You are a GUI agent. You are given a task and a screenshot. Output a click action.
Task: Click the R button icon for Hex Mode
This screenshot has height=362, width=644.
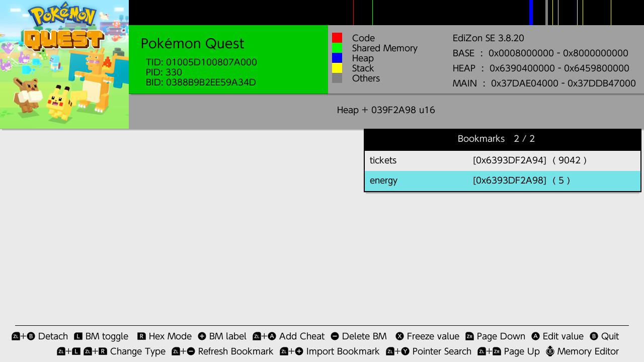click(141, 336)
